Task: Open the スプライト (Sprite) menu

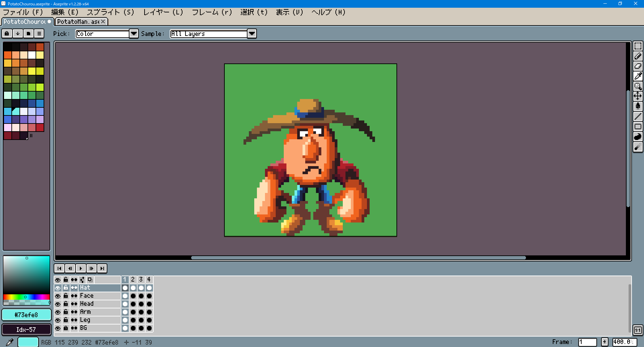Action: (x=110, y=12)
